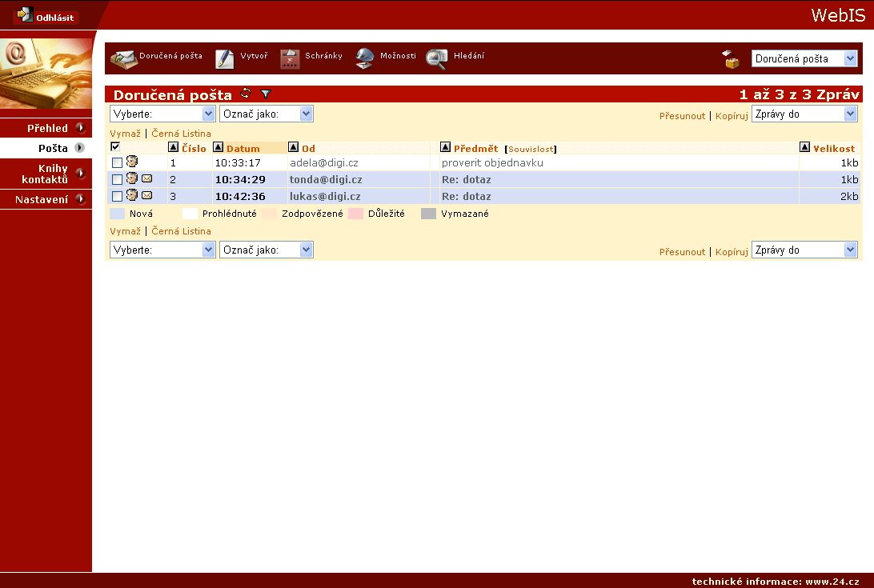
Task: Open the top-right Doručená pošta folder dropdown
Action: [804, 58]
